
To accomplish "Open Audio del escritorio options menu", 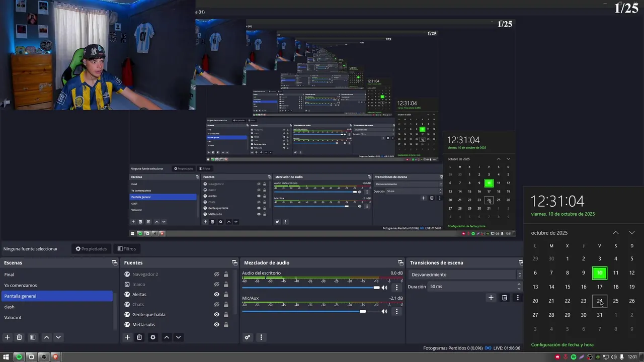I will (396, 288).
